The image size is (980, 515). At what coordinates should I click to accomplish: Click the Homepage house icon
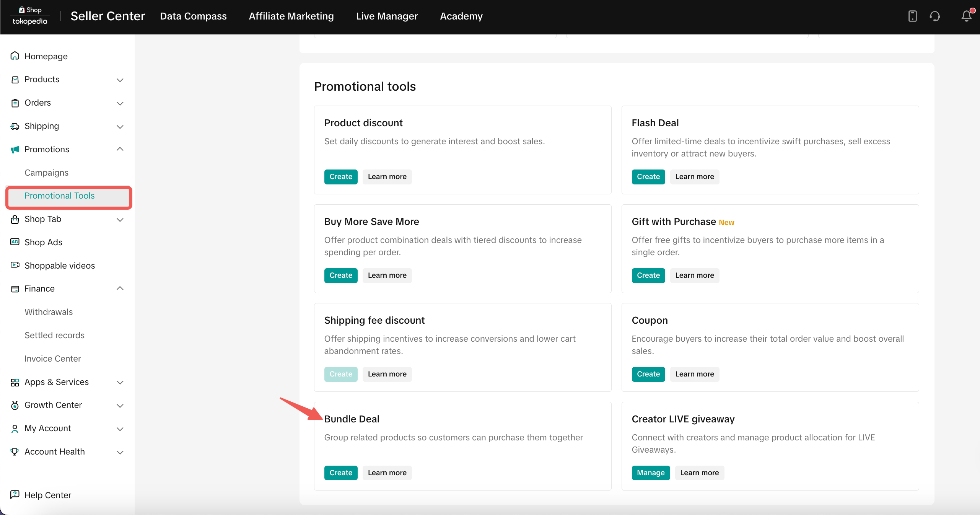15,56
